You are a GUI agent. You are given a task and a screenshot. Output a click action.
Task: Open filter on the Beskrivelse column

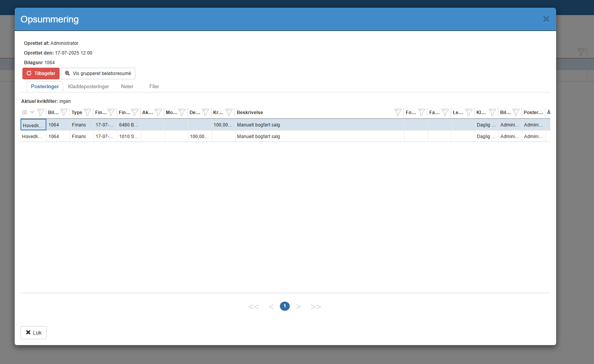pyautogui.click(x=398, y=113)
